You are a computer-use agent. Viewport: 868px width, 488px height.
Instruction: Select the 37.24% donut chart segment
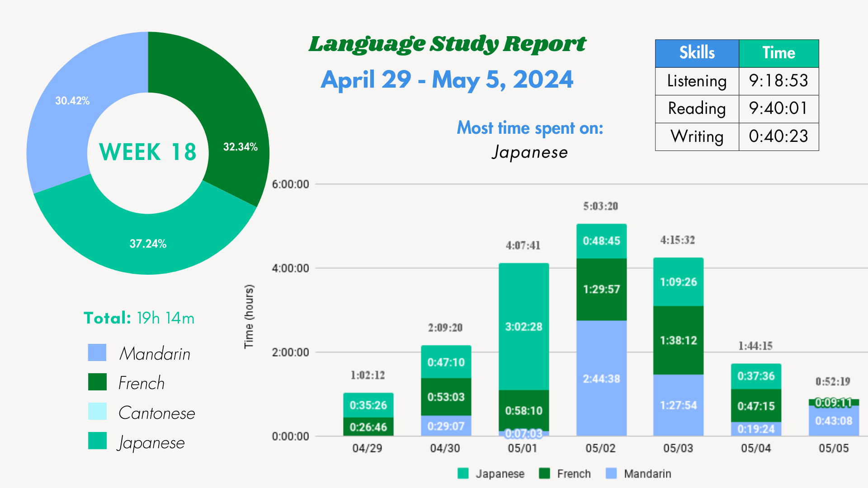pyautogui.click(x=148, y=244)
